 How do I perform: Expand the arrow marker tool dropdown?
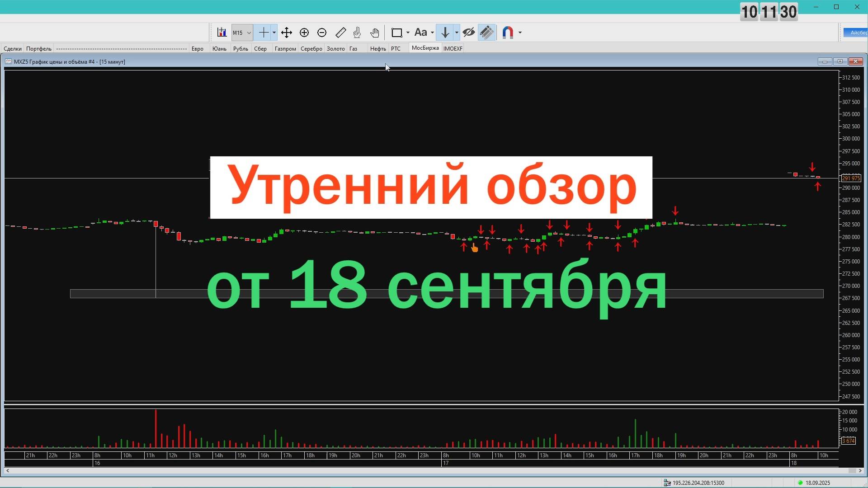coord(457,32)
